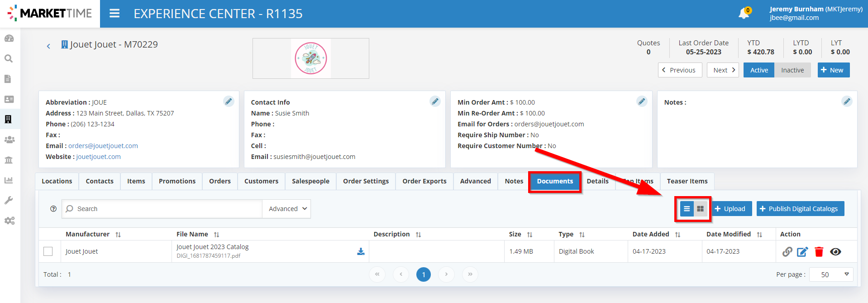Open the notifications bell
Screen dimensions: 868x303
click(x=744, y=14)
